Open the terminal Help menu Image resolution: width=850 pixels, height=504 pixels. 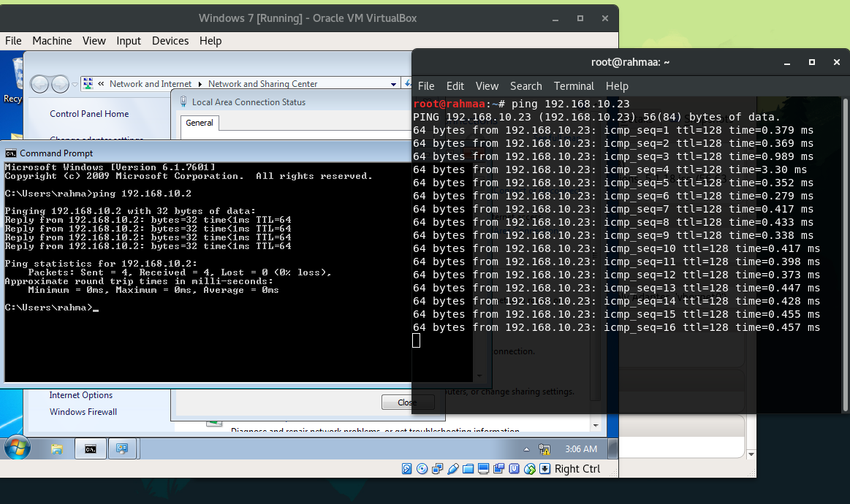[x=617, y=86]
